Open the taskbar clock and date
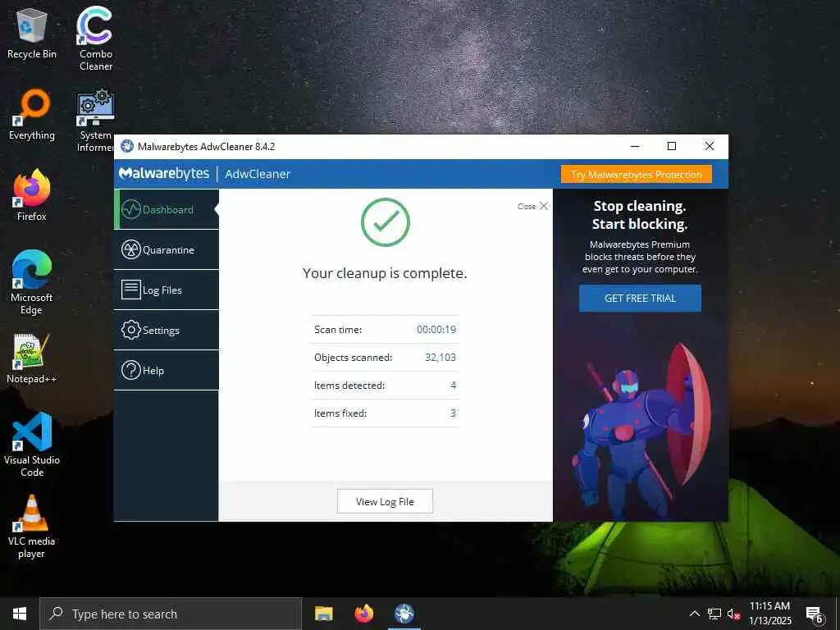 (769, 614)
